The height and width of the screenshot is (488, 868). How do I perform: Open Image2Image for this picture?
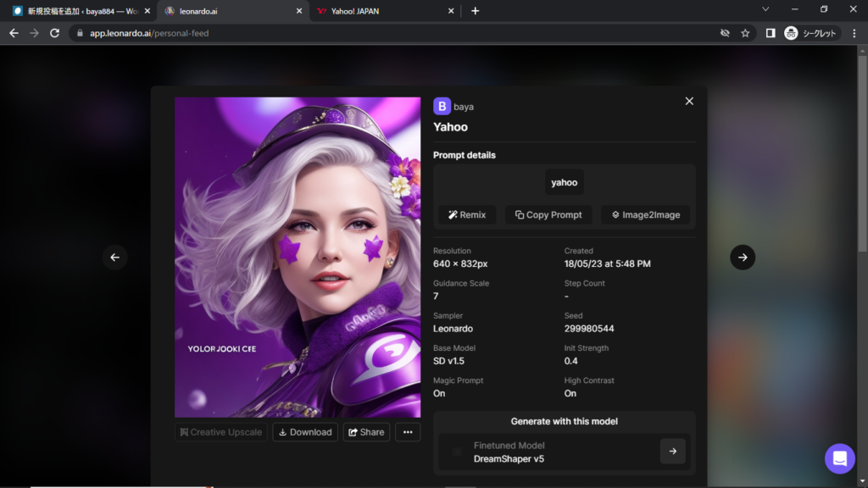point(645,214)
